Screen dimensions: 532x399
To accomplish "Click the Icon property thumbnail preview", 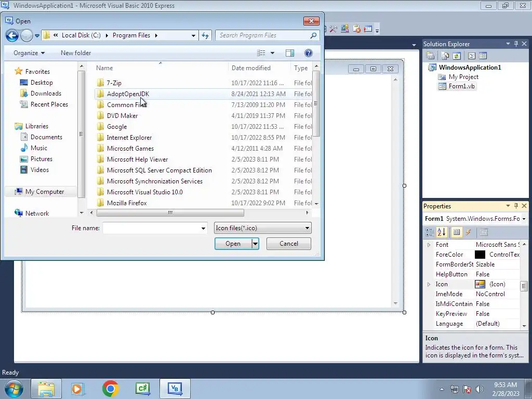I will (480, 284).
